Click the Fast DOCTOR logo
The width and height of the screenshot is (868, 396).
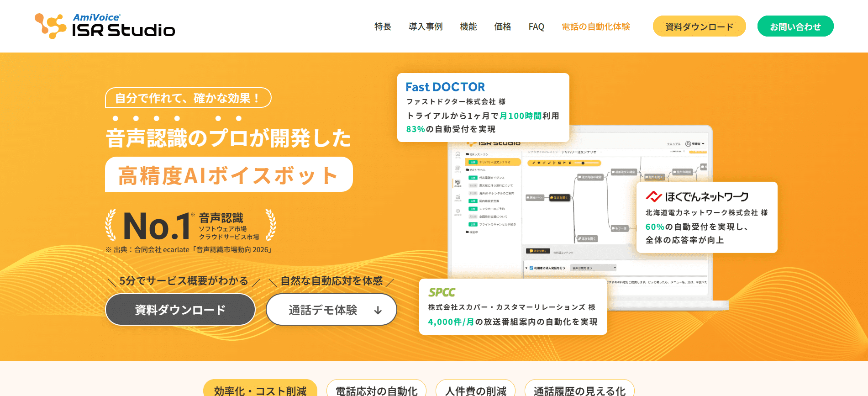[x=445, y=87]
